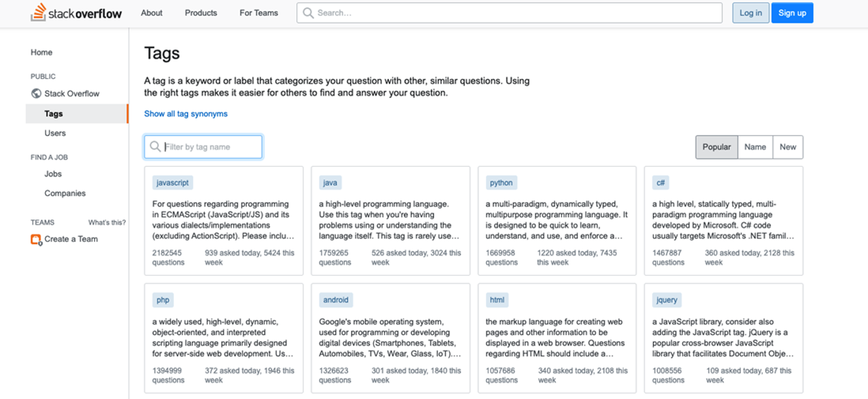Open the About menu
The width and height of the screenshot is (868, 399).
[152, 12]
